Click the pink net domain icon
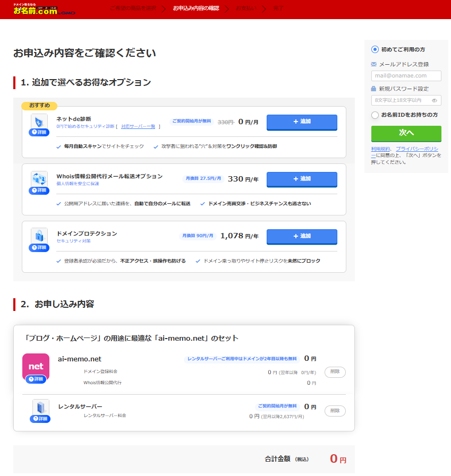Viewport: 451px width, 476px height. 36,366
